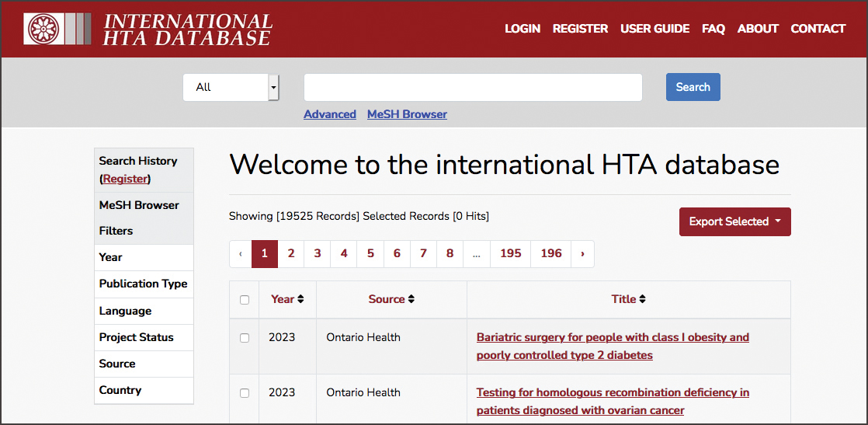The width and height of the screenshot is (868, 425).
Task: Tick the select-all checkbox in table header
Action: pos(245,300)
